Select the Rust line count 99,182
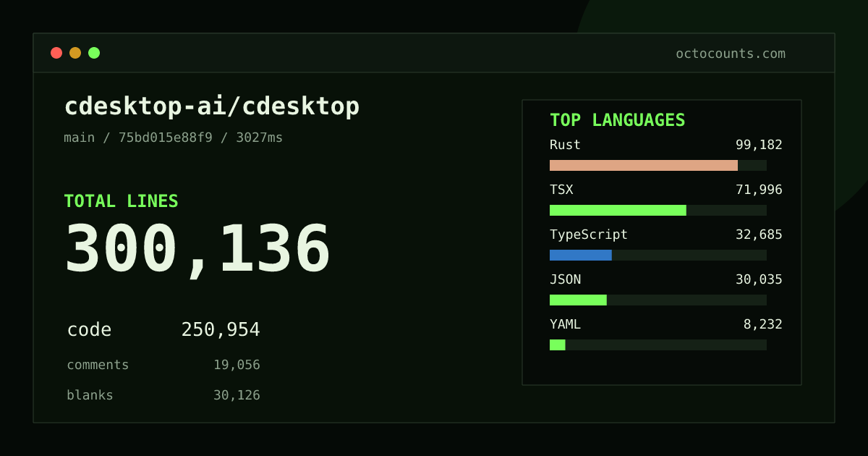This screenshot has height=456, width=868. click(x=759, y=145)
